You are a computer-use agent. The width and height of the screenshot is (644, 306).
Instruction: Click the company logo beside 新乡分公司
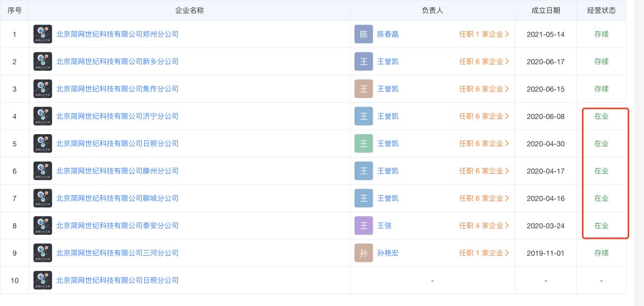pos(43,62)
